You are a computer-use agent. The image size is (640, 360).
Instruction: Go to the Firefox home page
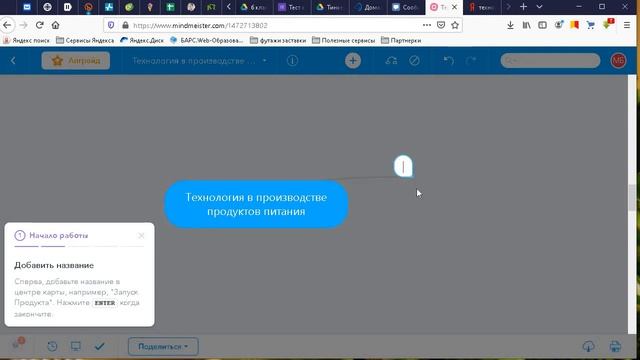click(x=56, y=25)
